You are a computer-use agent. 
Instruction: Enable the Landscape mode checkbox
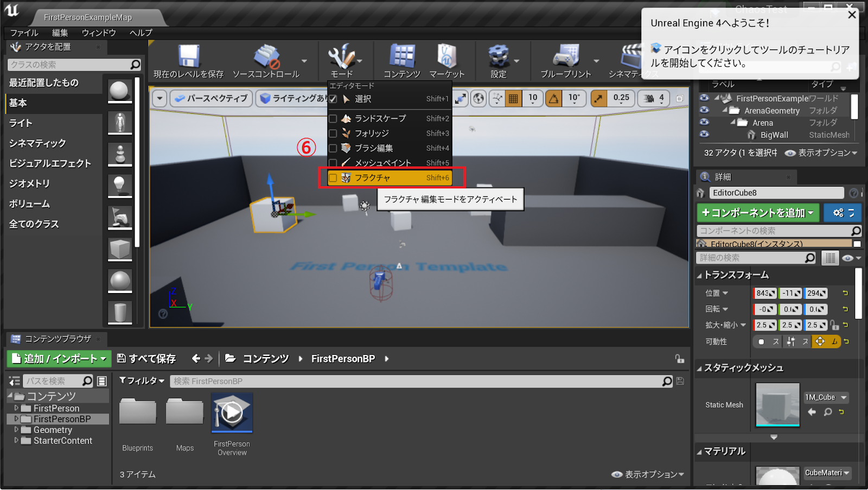coord(333,118)
